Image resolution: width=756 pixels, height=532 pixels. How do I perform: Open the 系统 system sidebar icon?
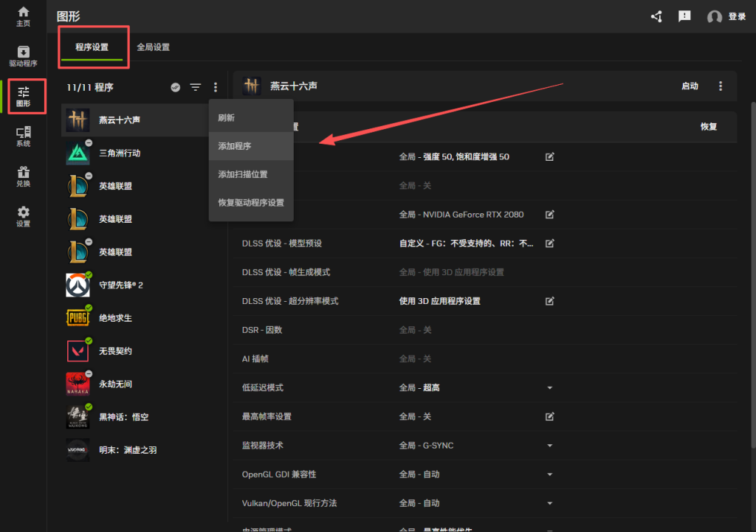[23, 137]
